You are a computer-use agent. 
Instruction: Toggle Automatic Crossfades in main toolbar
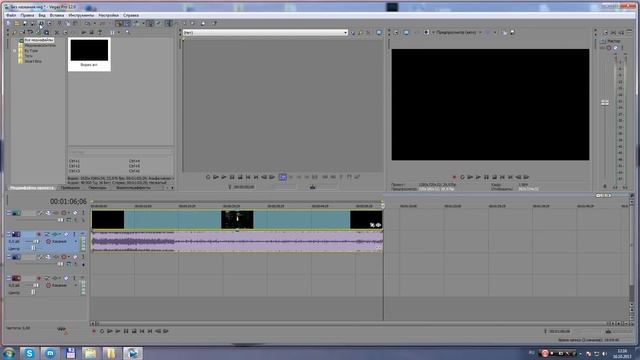pos(127,23)
